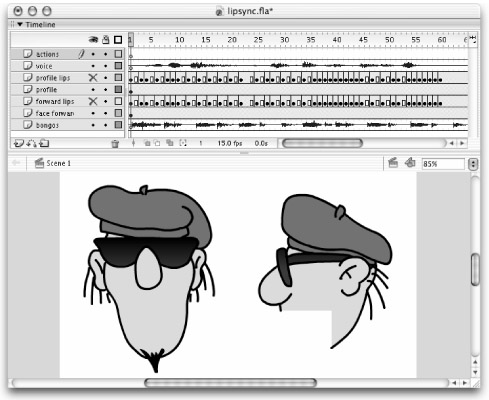Viewport: 489px width, 400px height.
Task: Click the stage horizontal scrollbar thumb
Action: pyautogui.click(x=230, y=383)
